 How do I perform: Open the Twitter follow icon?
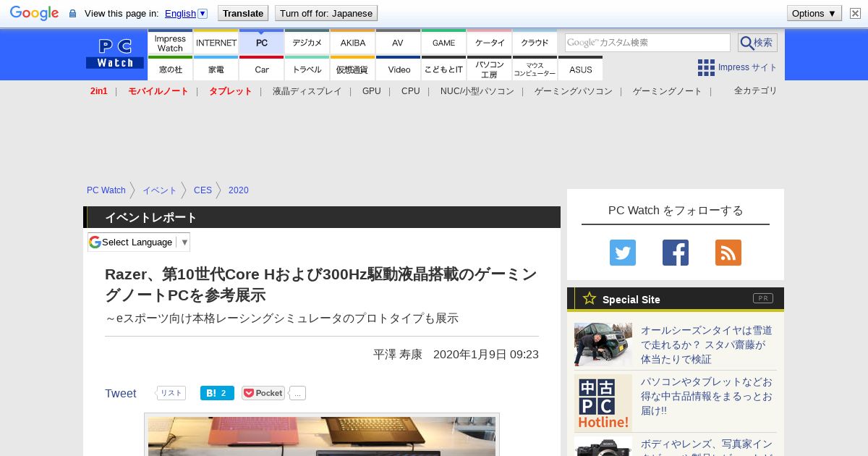pos(623,253)
